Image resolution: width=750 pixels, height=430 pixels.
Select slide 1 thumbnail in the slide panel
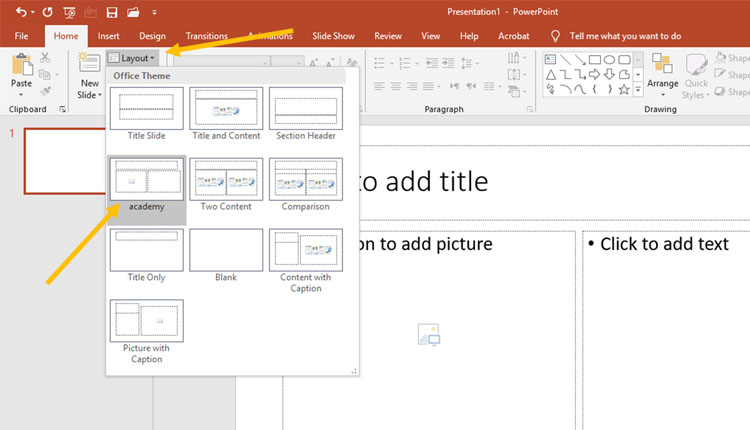click(x=61, y=160)
